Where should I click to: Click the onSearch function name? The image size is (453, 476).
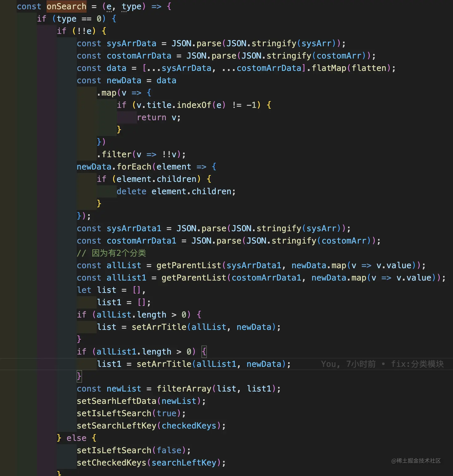67,6
